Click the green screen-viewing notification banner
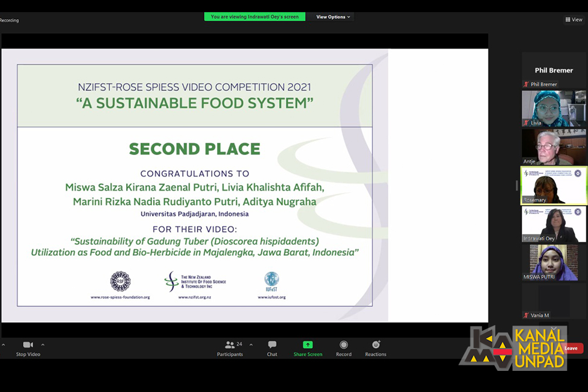Viewport: 588px width, 392px height. tap(254, 17)
